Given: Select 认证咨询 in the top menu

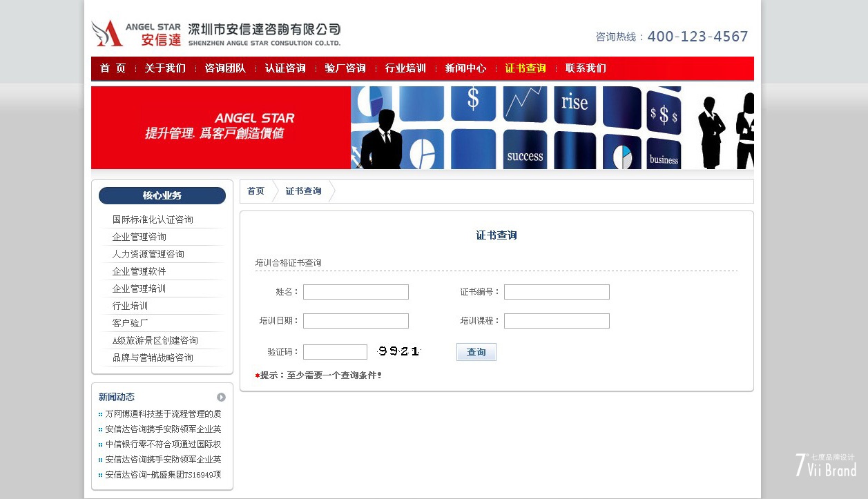Looking at the screenshot, I should (x=285, y=68).
